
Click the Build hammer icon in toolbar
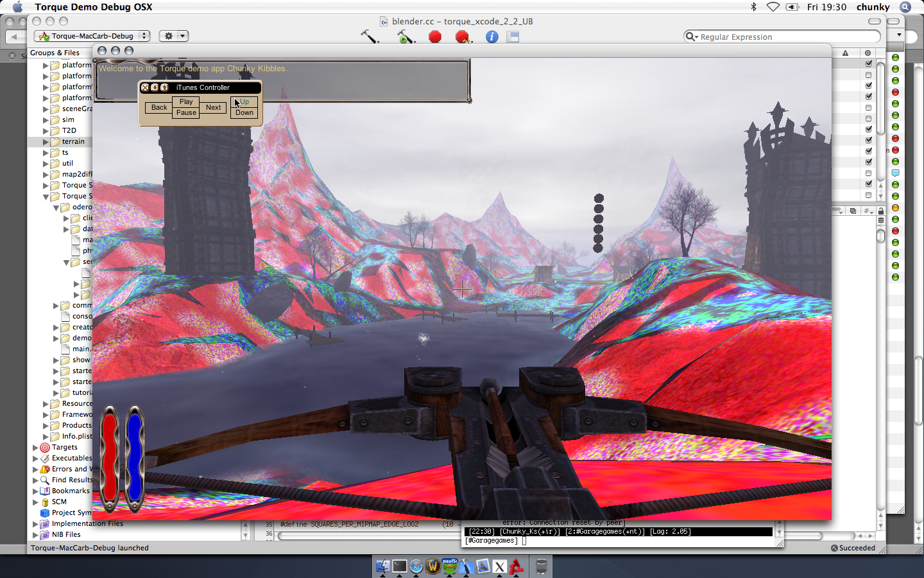(x=369, y=37)
